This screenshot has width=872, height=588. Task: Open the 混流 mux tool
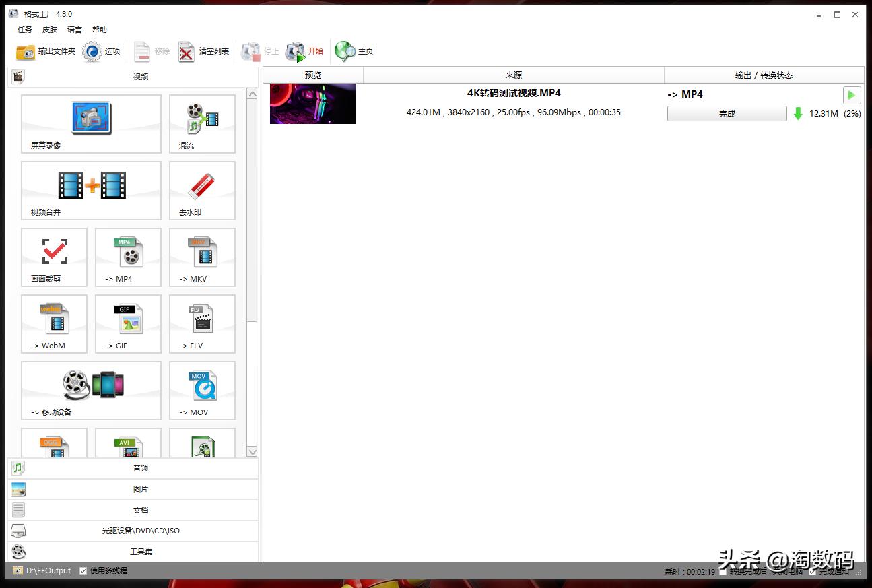click(201, 124)
